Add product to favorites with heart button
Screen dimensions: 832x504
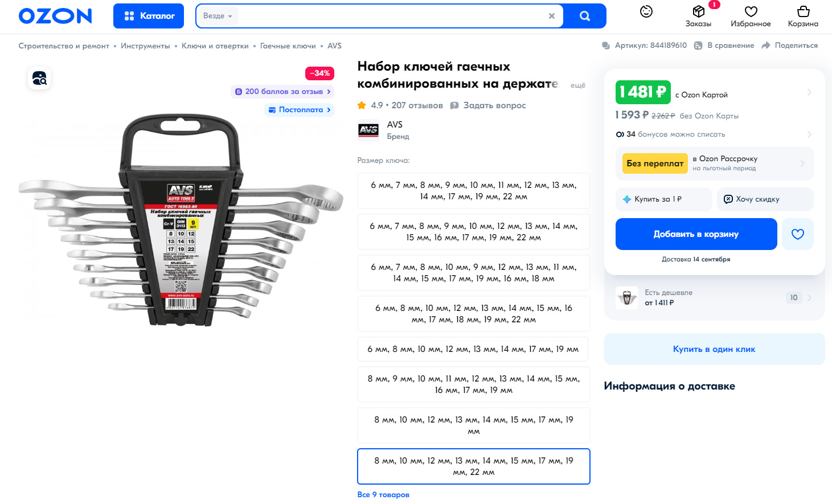tap(797, 234)
